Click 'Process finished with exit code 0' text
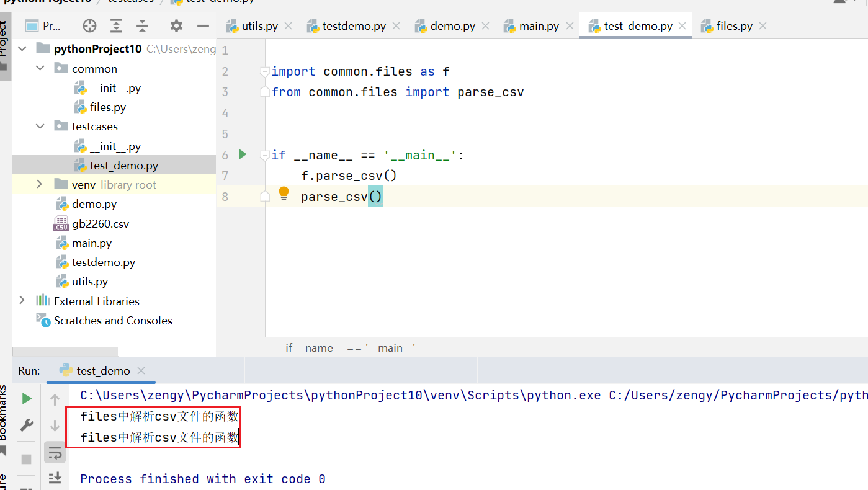The image size is (868, 490). click(203, 479)
